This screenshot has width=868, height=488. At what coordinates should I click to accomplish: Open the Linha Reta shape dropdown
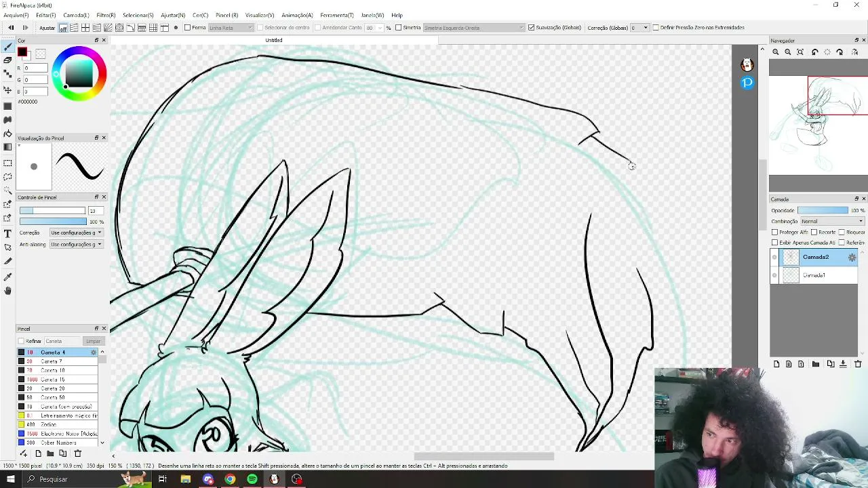tap(231, 28)
